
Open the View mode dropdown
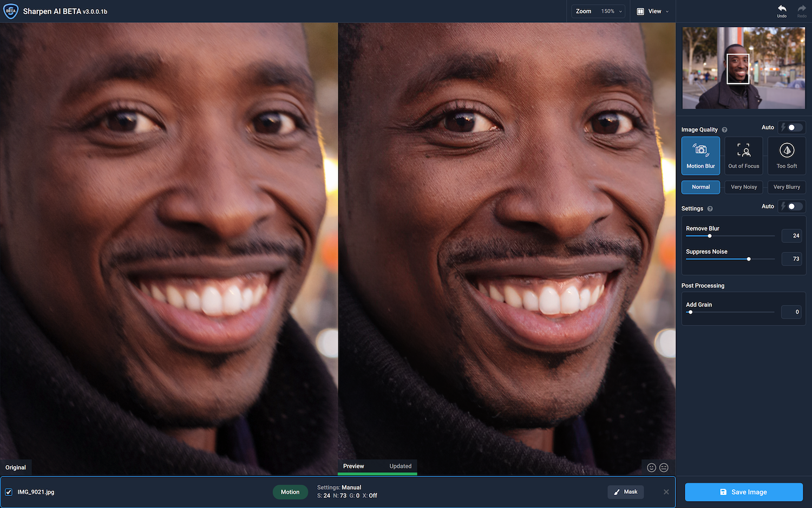[x=653, y=11]
